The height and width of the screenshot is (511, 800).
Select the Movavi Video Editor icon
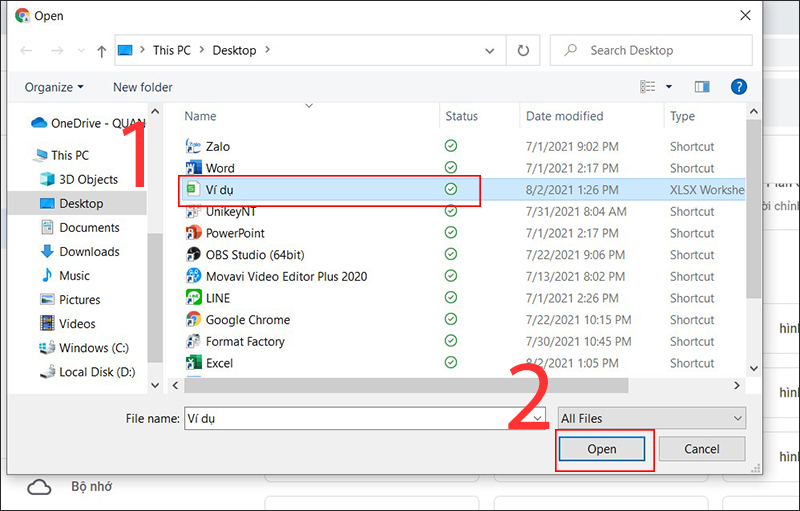(x=193, y=276)
